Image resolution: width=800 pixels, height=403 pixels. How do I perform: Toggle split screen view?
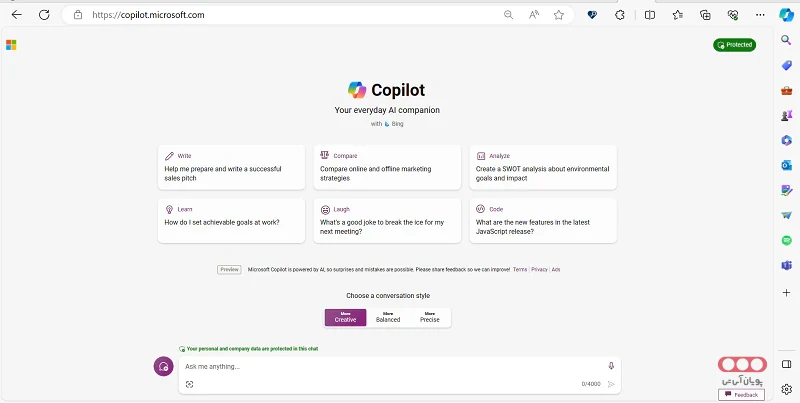click(649, 15)
